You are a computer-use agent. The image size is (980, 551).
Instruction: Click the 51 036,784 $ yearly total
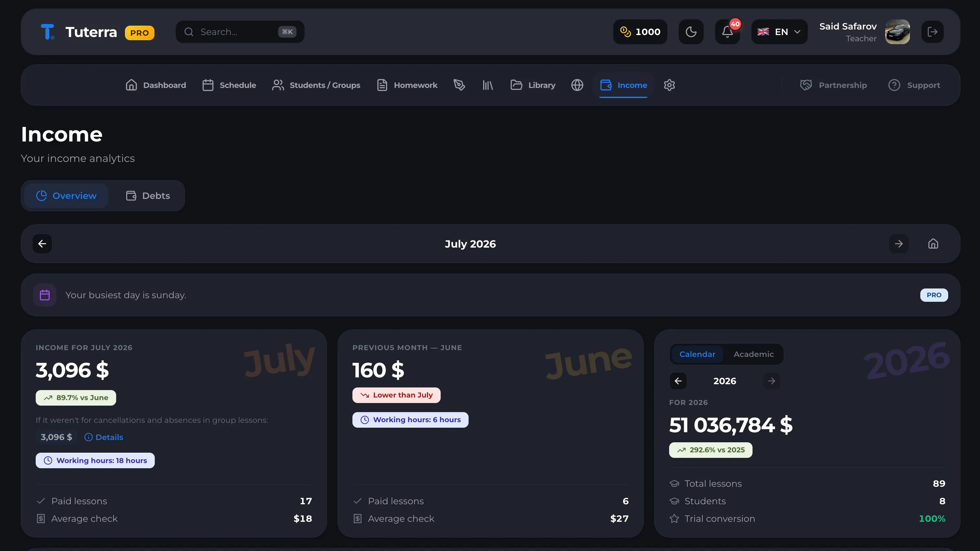[x=731, y=425]
